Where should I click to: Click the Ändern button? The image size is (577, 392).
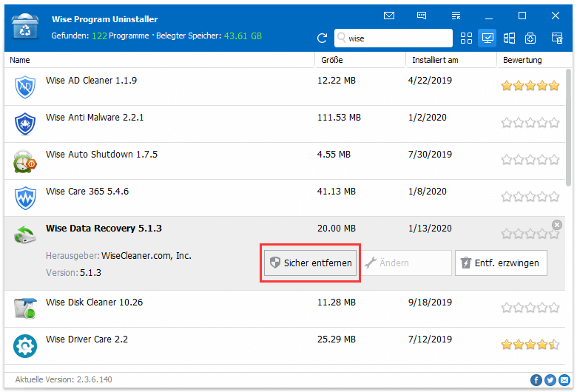(406, 263)
